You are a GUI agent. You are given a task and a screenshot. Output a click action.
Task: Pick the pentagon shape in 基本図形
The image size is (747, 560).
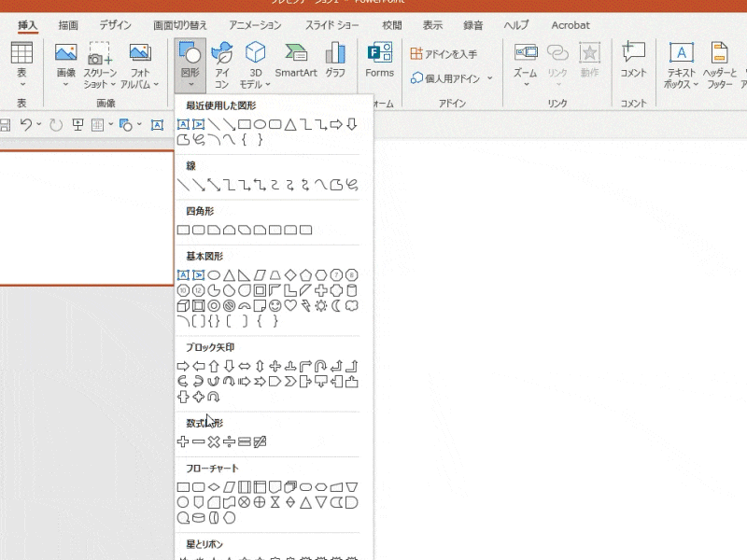[x=306, y=275]
